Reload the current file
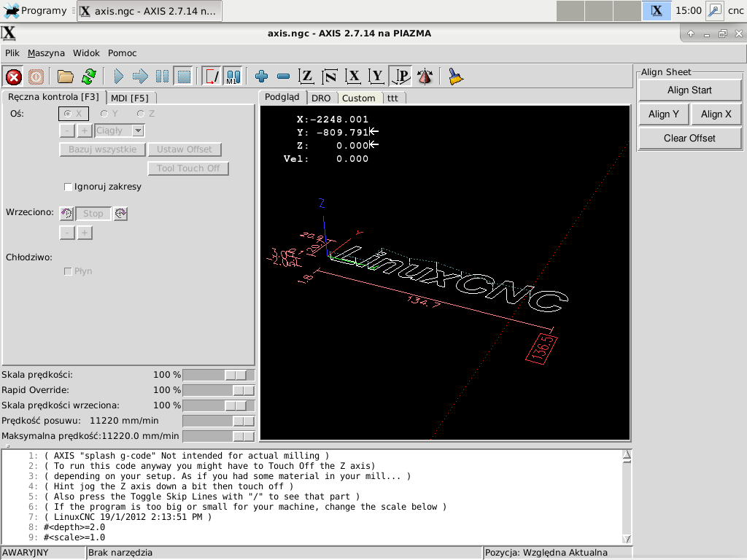Screen dimensions: 747x560 coord(88,76)
